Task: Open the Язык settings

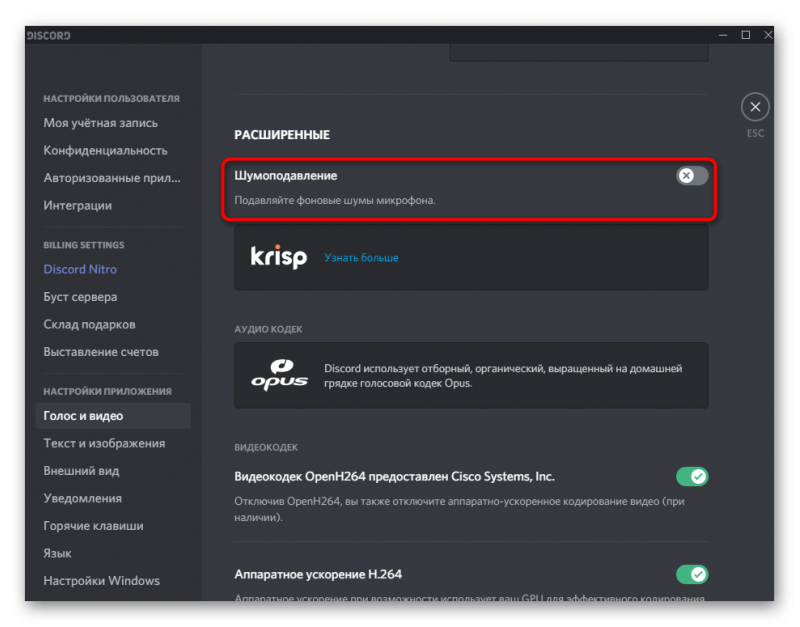Action: 57,554
